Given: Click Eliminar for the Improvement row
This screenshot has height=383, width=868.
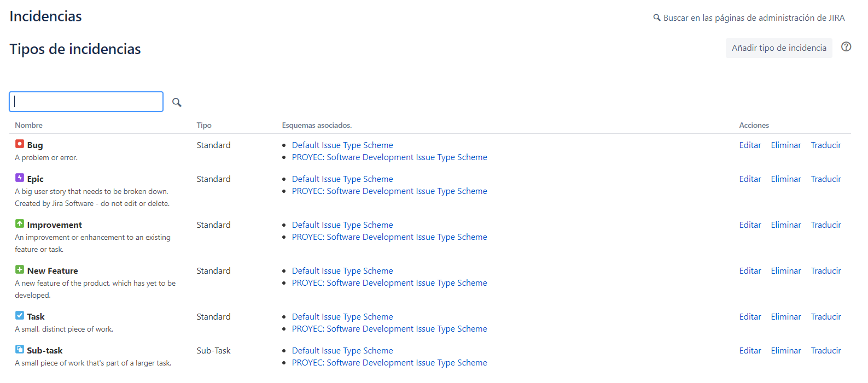Looking at the screenshot, I should (x=786, y=225).
